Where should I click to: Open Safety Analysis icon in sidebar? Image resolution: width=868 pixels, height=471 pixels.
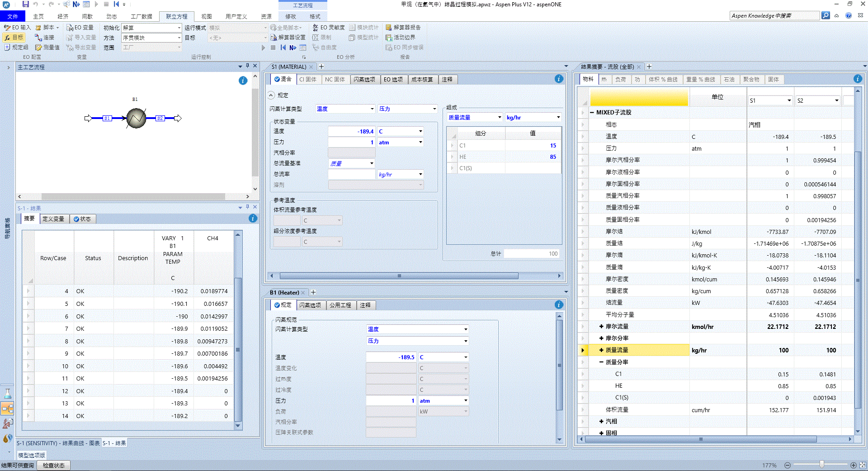click(8, 423)
